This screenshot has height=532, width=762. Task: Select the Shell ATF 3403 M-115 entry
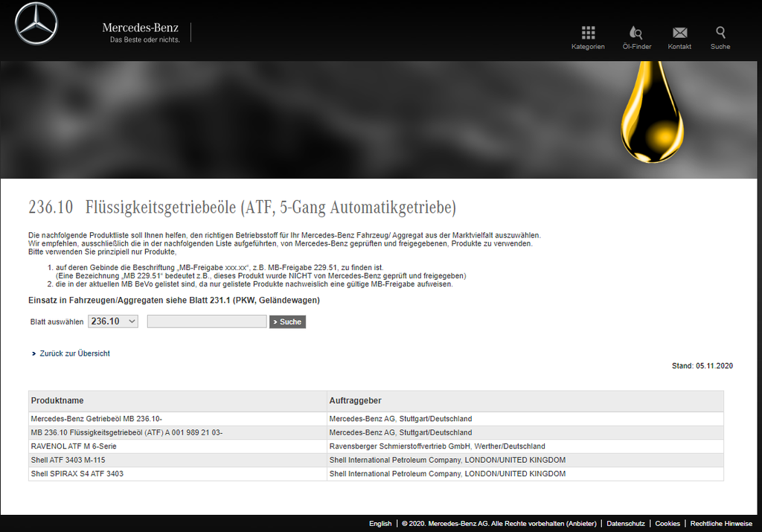(x=68, y=460)
